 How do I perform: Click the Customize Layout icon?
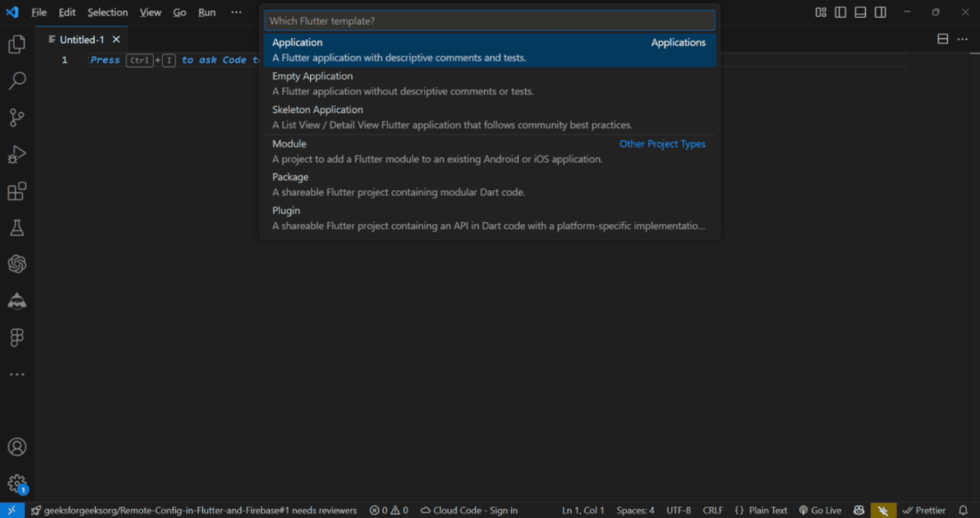click(x=820, y=12)
